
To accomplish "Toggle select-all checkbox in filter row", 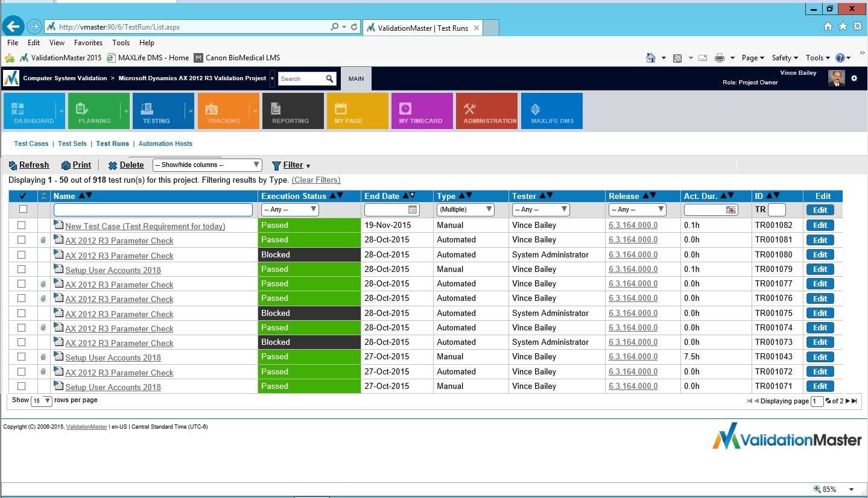I will [23, 209].
